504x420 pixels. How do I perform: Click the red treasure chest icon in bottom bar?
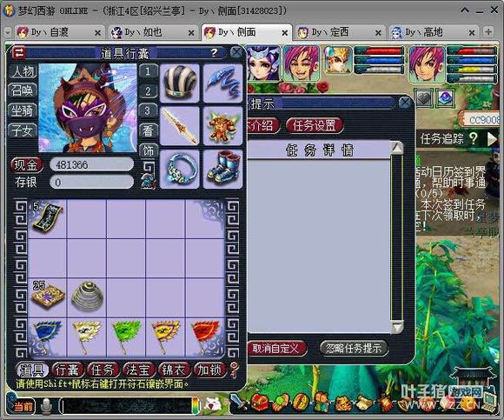coord(259,403)
